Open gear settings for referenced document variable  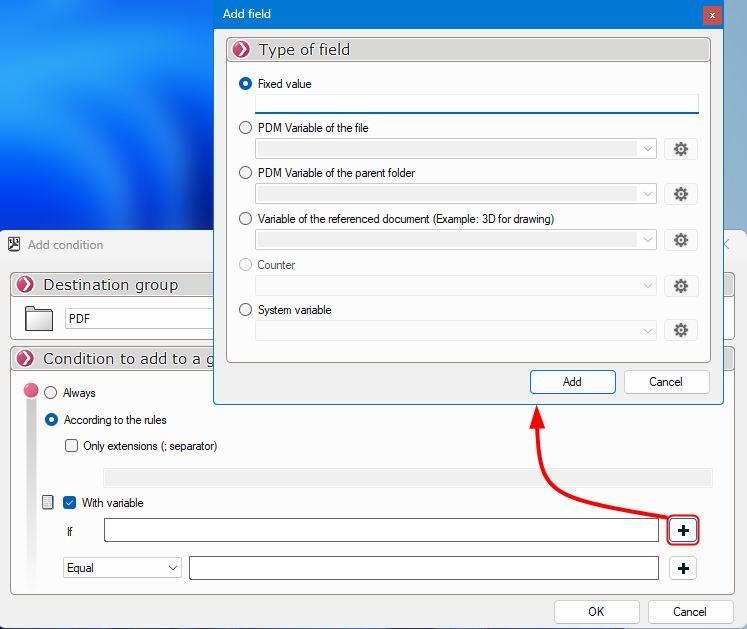[x=681, y=240]
